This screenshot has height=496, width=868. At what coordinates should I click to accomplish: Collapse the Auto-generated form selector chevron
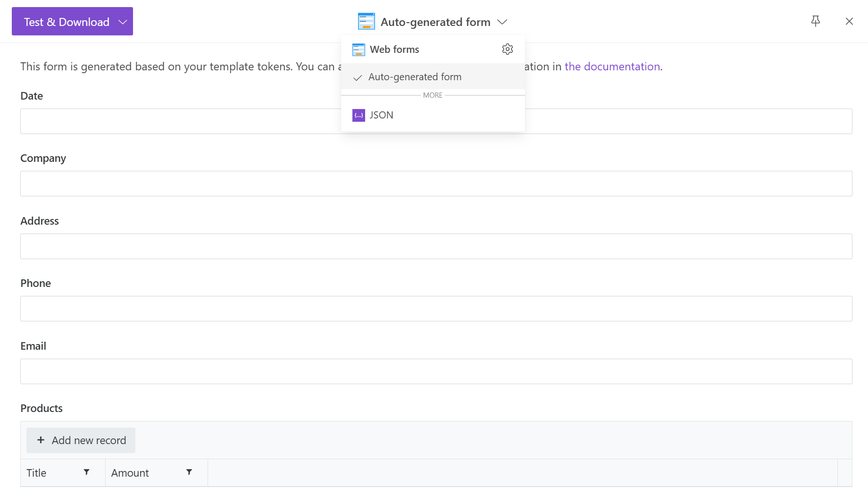coord(502,22)
